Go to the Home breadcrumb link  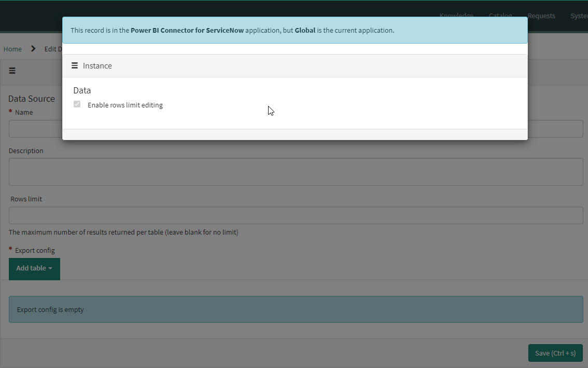[x=12, y=49]
